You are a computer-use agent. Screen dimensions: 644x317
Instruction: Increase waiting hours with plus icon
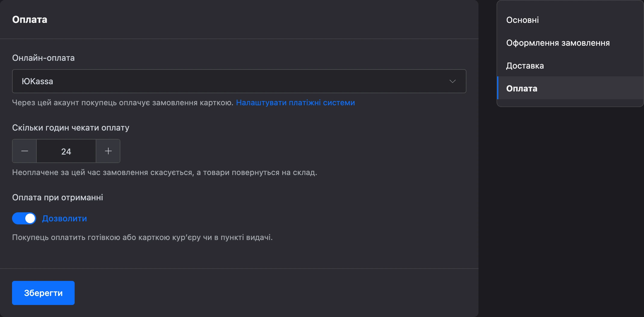[x=108, y=151]
